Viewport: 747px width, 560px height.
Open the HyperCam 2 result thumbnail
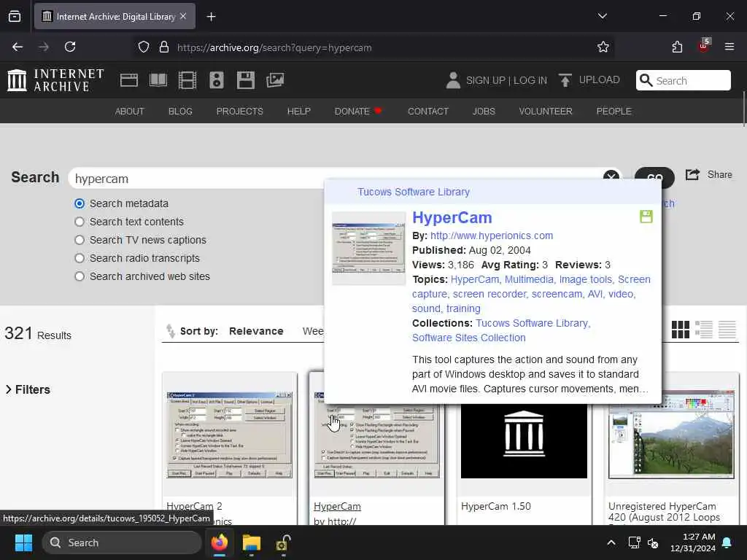(230, 435)
